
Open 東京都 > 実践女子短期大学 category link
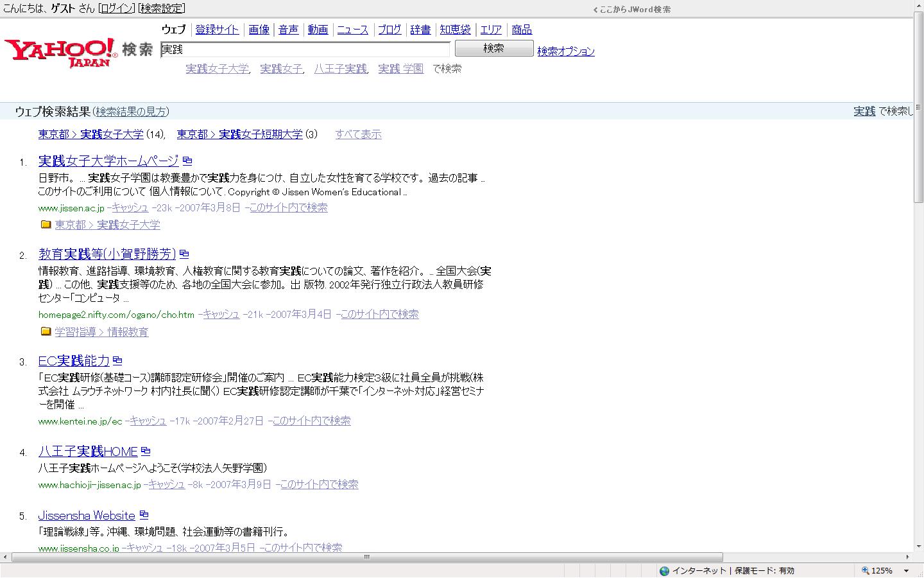click(x=239, y=134)
